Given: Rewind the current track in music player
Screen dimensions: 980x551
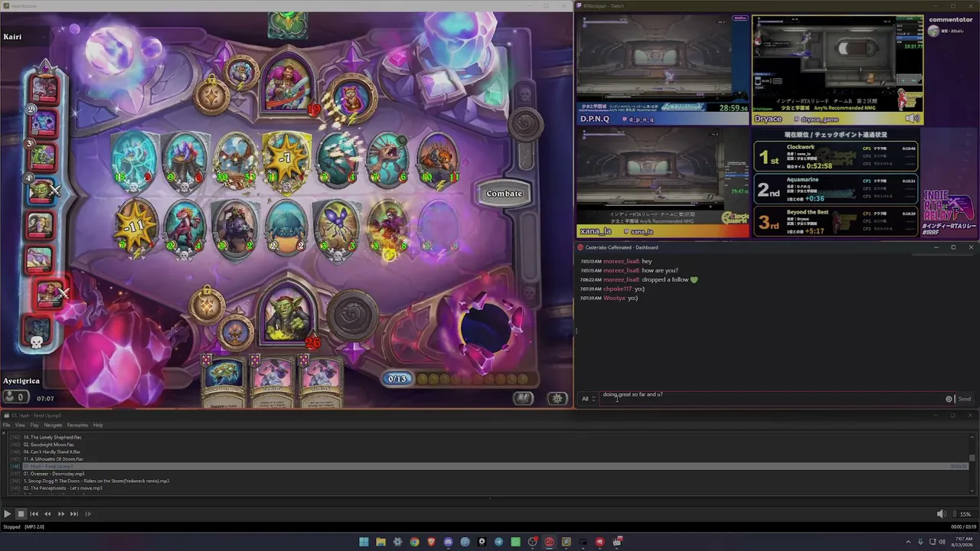Looking at the screenshot, I should point(47,514).
